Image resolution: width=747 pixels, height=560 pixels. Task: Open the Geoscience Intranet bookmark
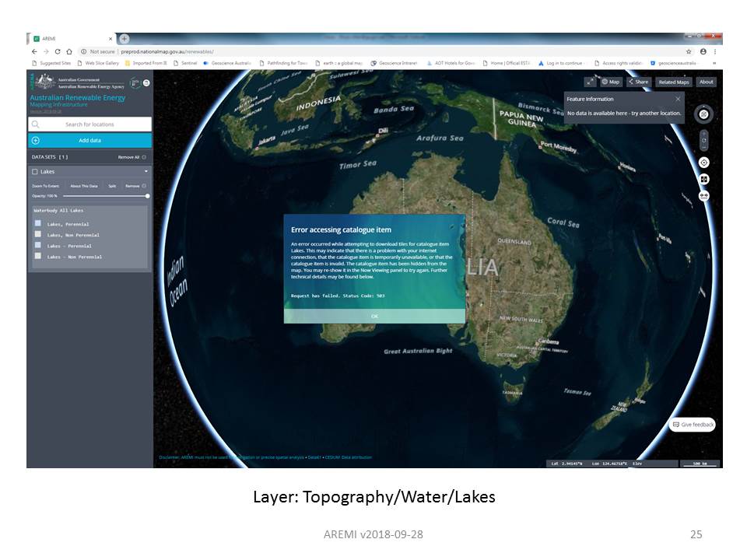(394, 63)
